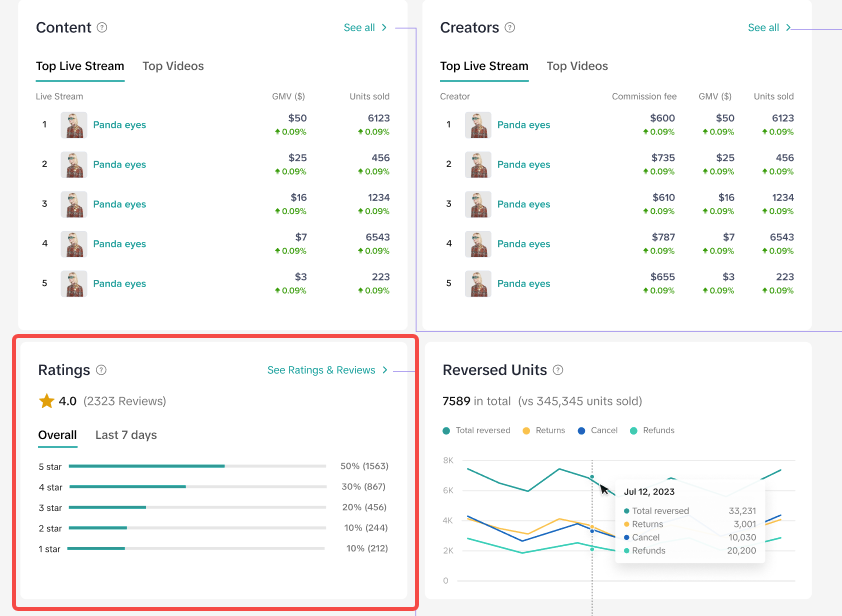This screenshot has height=616, width=842.
Task: Click the gold star rating icon
Action: coord(46,401)
